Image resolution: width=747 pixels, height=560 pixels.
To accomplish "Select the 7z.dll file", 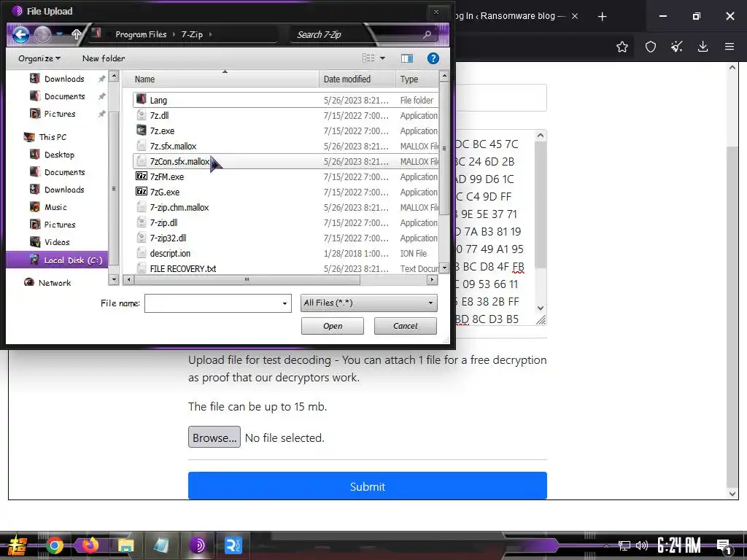I will [x=286, y=115].
